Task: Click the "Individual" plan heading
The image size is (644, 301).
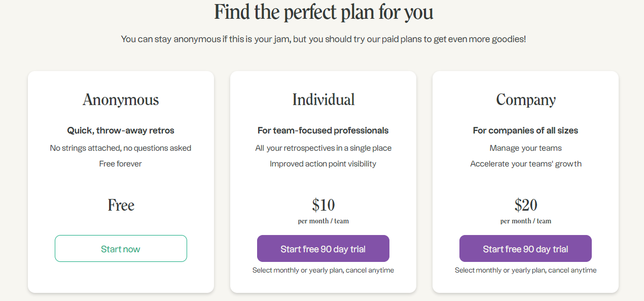Action: [323, 99]
